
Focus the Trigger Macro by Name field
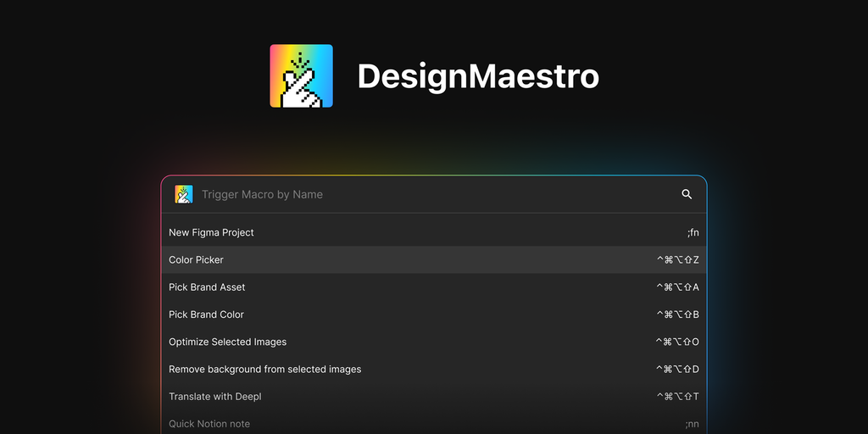coord(434,194)
